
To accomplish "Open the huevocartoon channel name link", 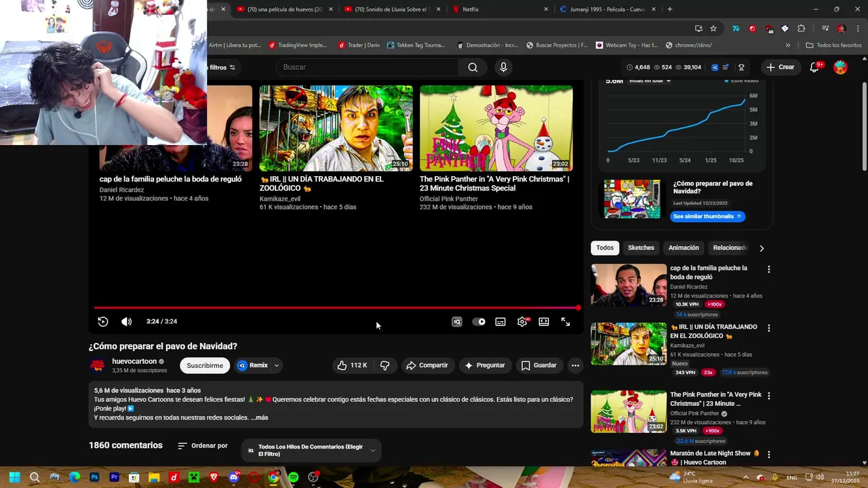I will [134, 361].
